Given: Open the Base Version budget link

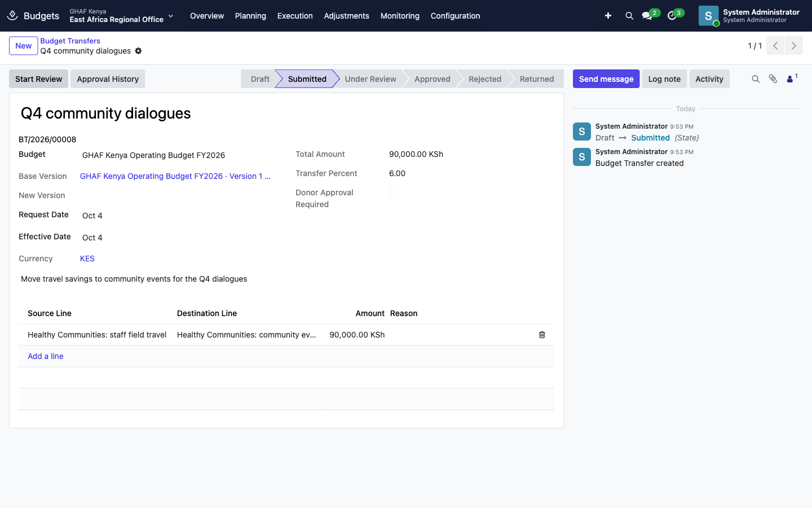Looking at the screenshot, I should [175, 176].
